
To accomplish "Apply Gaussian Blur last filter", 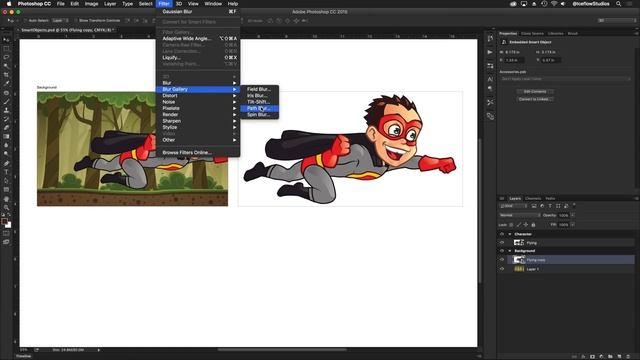I will 198,12.
